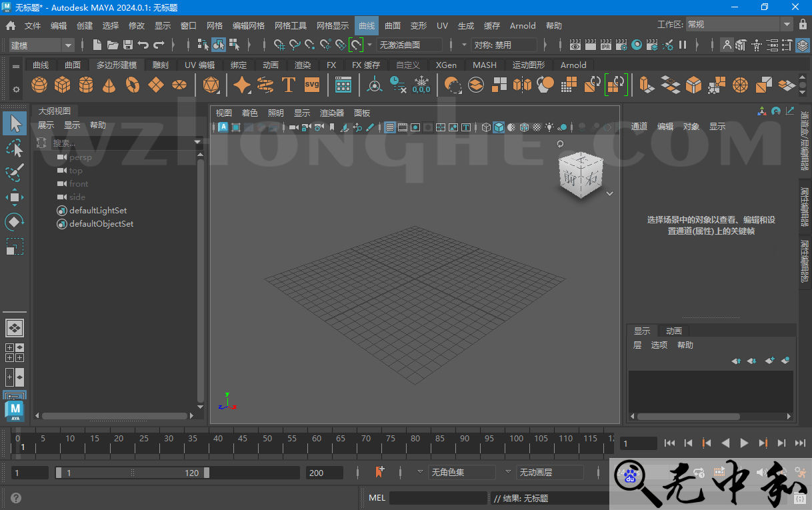Create a polygon sphere from the shelf
This screenshot has height=510, width=812.
click(x=39, y=85)
